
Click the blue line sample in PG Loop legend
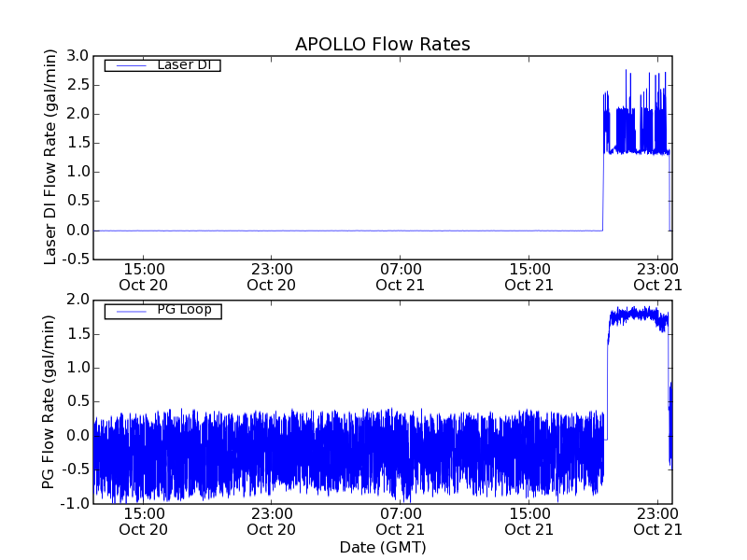[x=130, y=311]
